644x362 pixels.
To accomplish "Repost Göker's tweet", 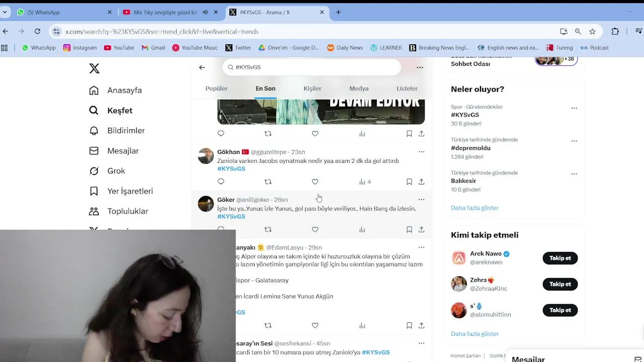I will pyautogui.click(x=268, y=229).
